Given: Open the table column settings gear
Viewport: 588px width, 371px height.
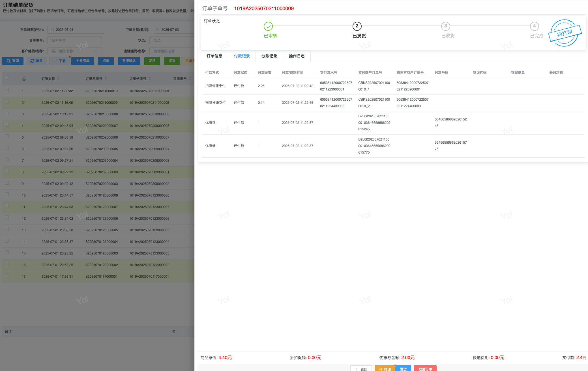Looking at the screenshot, I should tap(24, 79).
